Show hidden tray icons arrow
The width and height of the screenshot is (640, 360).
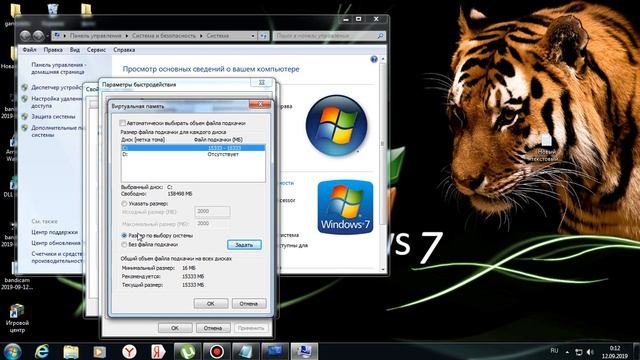pos(567,352)
